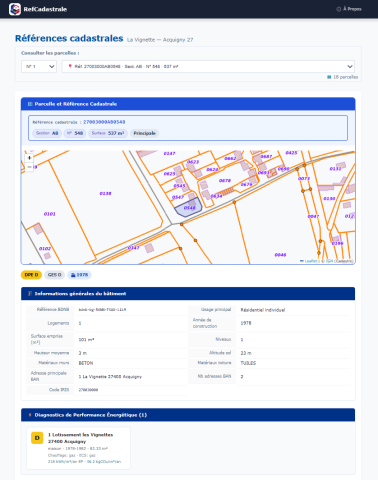Click highlighted parcel 0548 on the map
This screenshot has width=378, height=480.
[x=189, y=208]
